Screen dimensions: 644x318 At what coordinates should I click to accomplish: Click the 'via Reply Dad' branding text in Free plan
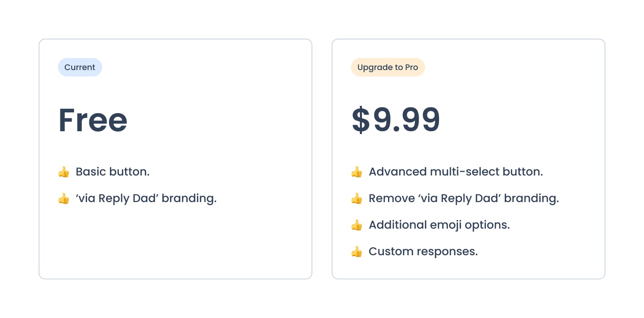pyautogui.click(x=146, y=198)
